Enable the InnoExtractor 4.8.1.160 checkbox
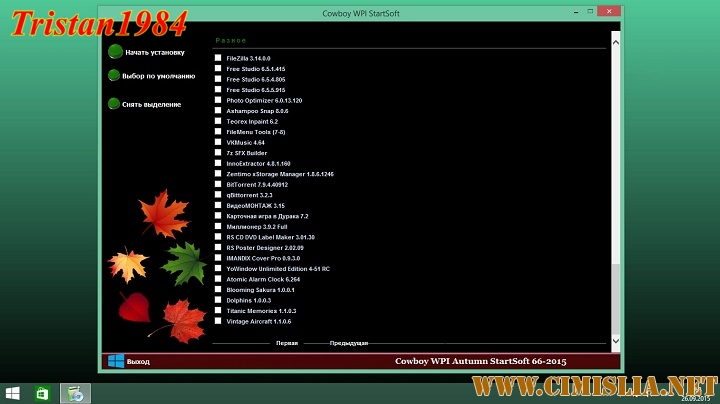Screen dimensions: 720x404 [218, 163]
